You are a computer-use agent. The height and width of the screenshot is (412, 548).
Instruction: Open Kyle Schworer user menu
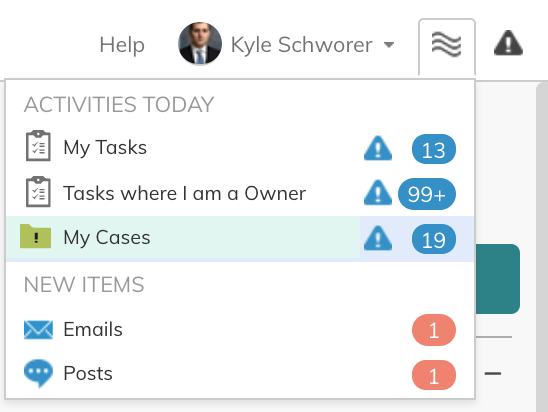(302, 45)
